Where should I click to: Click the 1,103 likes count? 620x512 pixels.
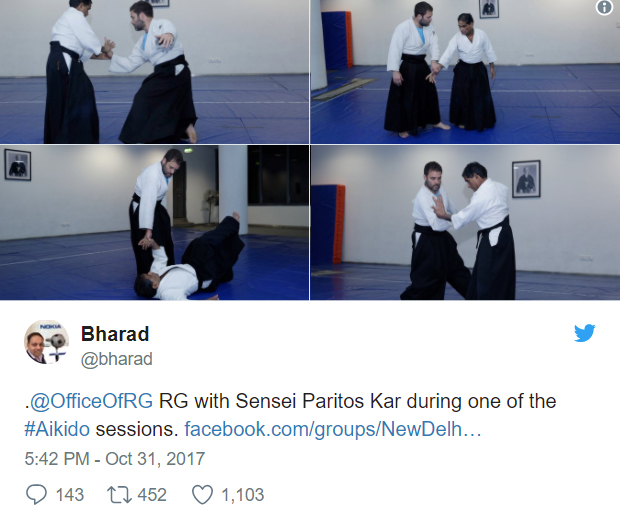(242, 495)
